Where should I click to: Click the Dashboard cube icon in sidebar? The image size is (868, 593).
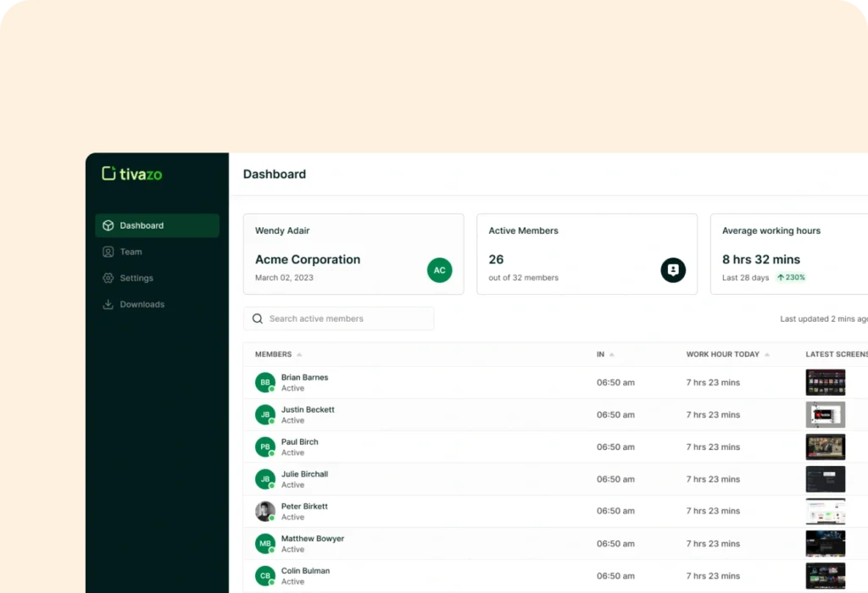tap(108, 225)
